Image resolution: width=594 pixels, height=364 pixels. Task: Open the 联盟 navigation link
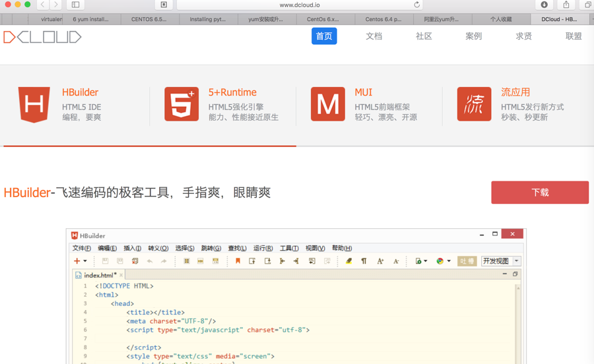click(574, 36)
